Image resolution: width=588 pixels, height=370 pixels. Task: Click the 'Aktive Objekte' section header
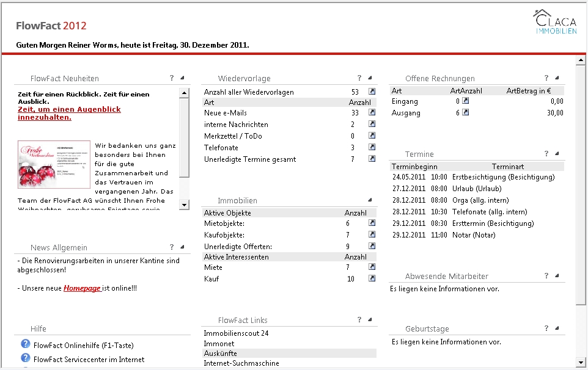tap(227, 212)
